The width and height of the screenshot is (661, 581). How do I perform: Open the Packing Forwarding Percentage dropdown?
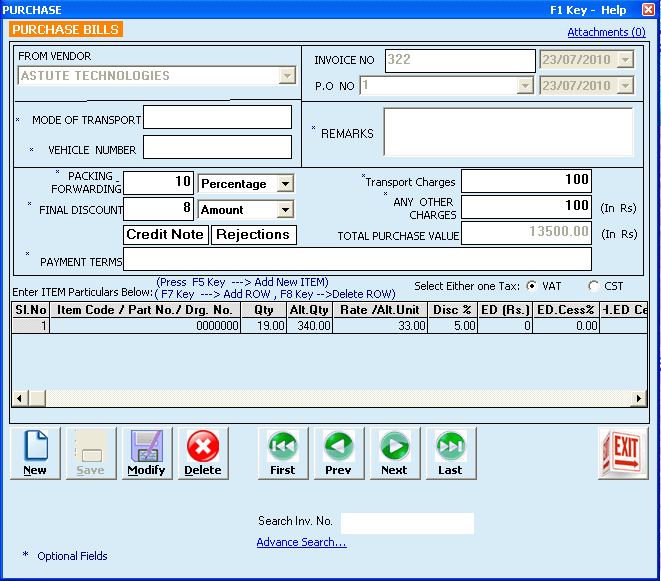[285, 184]
